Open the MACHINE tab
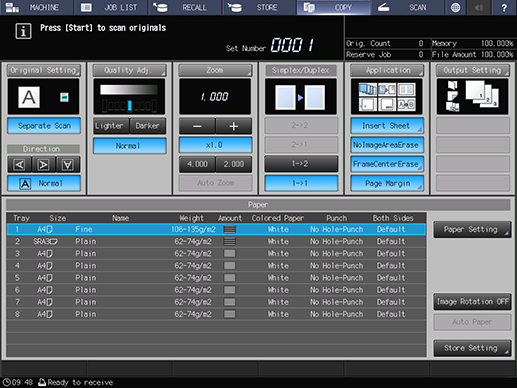Image resolution: width=517 pixels, height=388 pixels. point(36,7)
